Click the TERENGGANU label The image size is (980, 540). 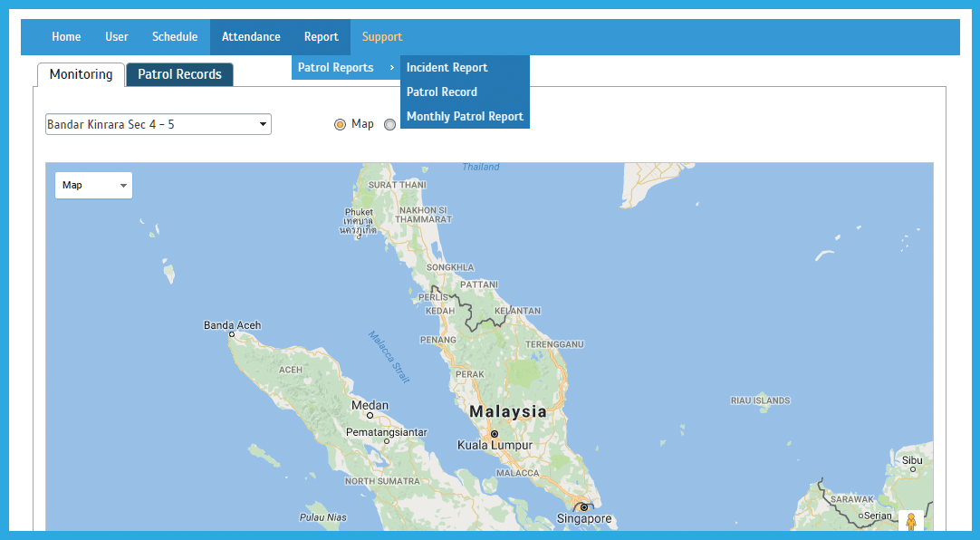(x=554, y=344)
